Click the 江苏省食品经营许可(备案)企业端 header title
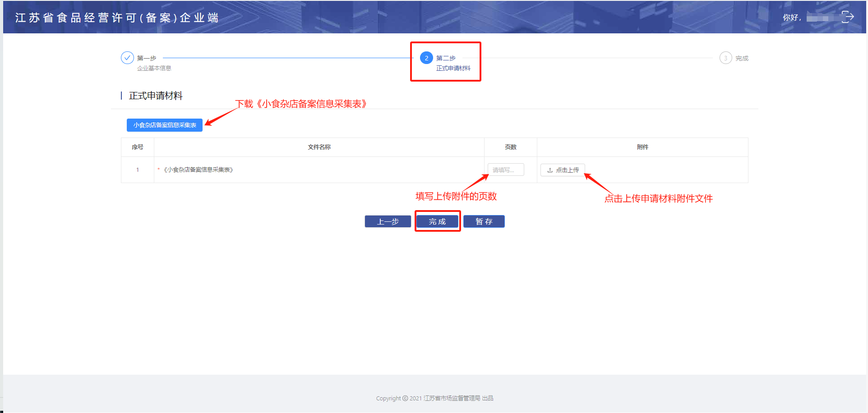This screenshot has width=868, height=413. point(117,18)
